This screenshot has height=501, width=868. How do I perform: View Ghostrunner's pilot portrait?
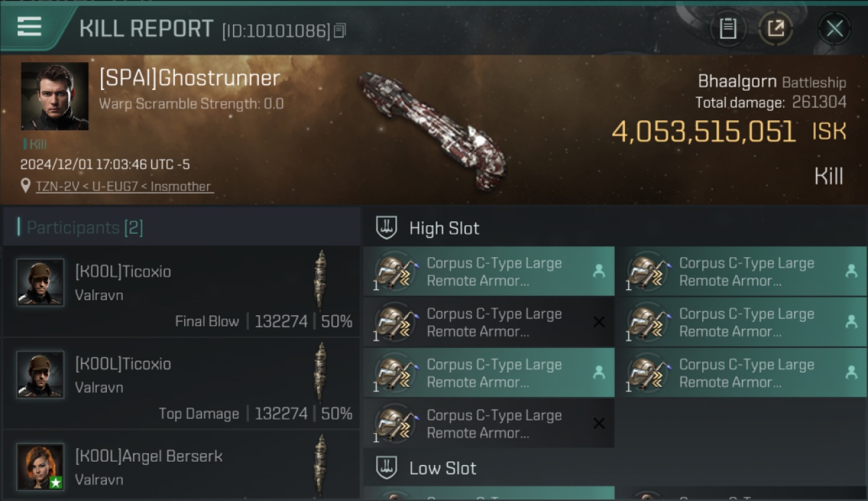pos(55,96)
